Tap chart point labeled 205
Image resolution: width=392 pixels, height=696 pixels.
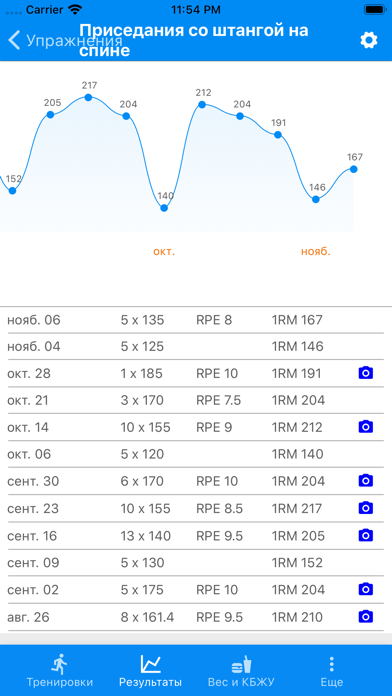[50, 115]
